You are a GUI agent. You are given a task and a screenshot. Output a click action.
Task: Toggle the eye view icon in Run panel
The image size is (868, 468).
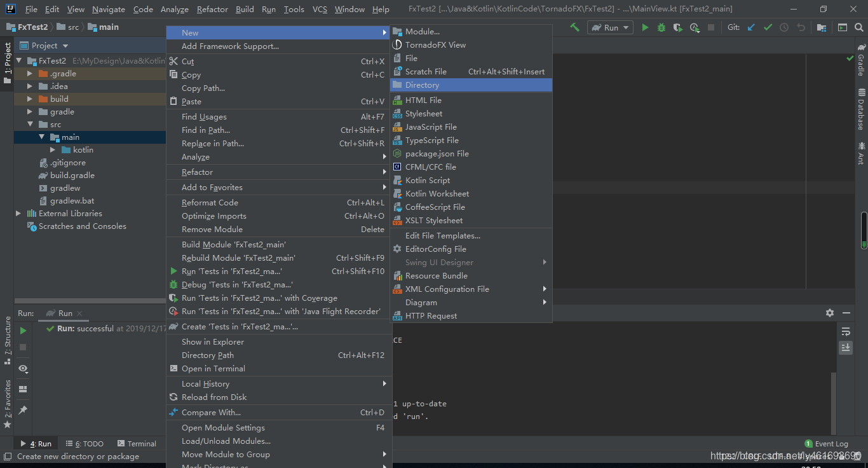point(23,369)
